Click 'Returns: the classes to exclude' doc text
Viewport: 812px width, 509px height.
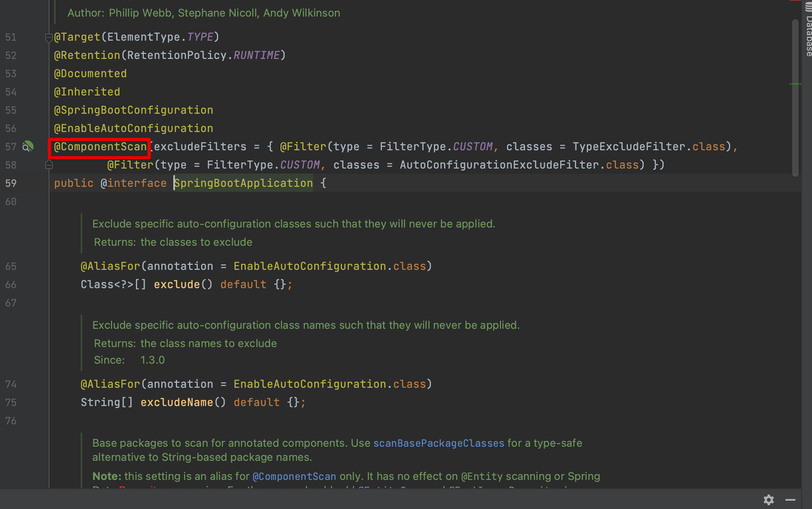[x=173, y=242]
